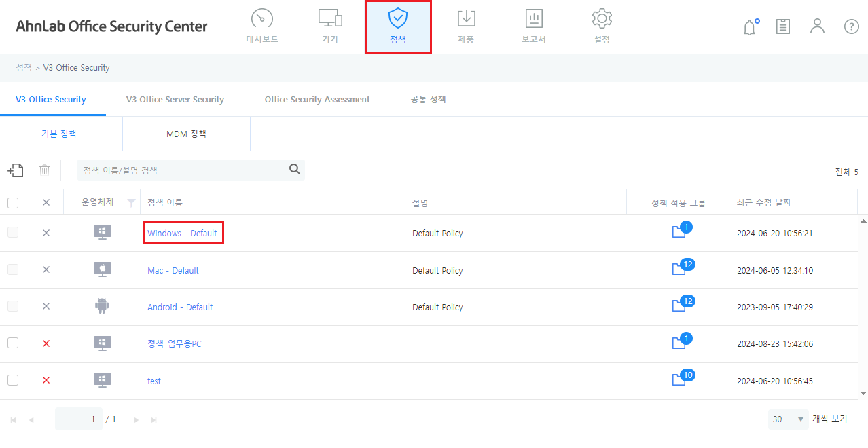
Task: Click the delete policy trash icon
Action: click(45, 170)
